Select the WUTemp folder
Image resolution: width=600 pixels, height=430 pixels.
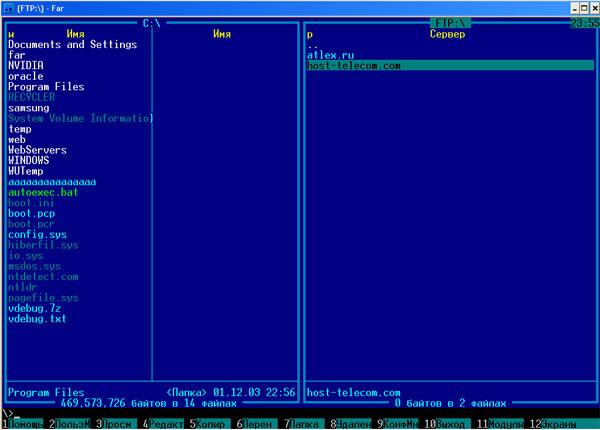click(x=26, y=171)
